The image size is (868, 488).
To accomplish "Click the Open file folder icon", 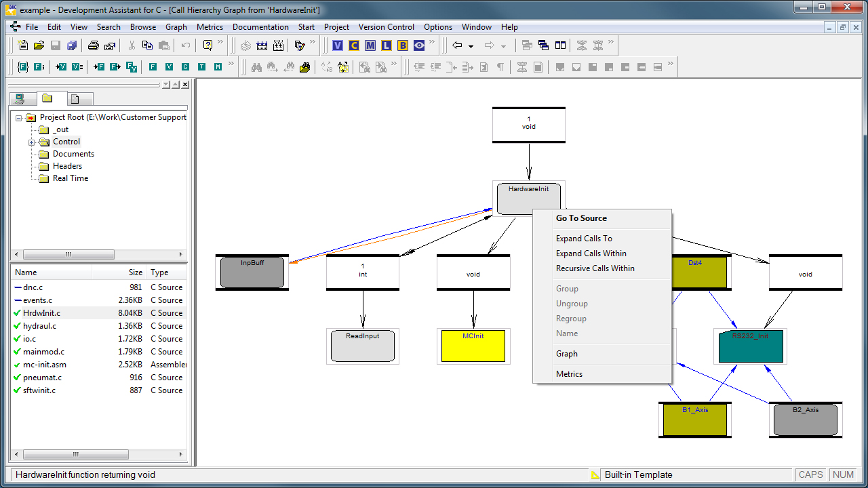I will click(x=39, y=45).
